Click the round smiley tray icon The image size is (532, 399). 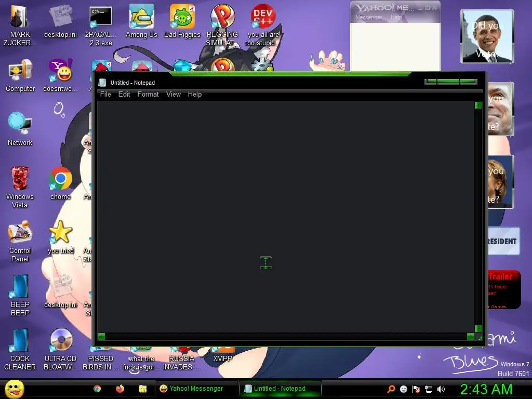[x=403, y=389]
